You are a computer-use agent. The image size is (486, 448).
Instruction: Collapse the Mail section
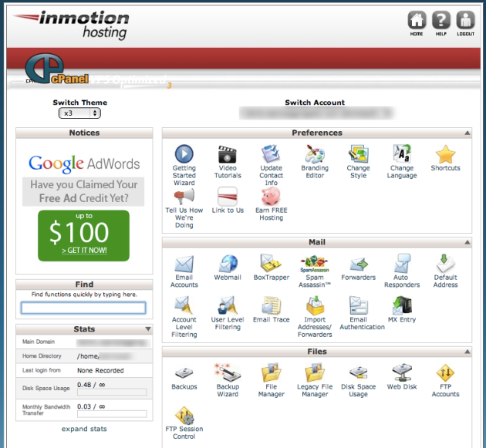[x=467, y=242]
